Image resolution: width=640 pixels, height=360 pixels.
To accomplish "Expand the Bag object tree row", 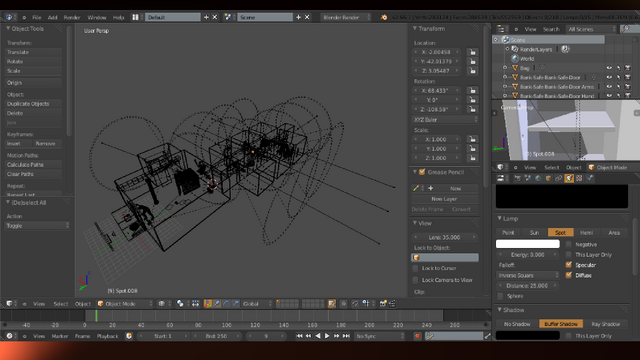I will coord(505,68).
